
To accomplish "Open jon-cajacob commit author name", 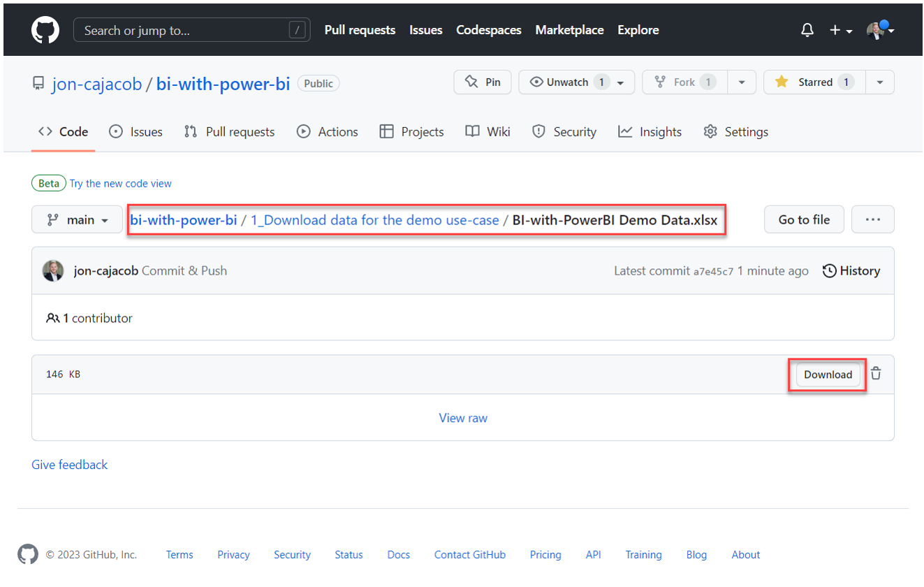I will [x=106, y=270].
